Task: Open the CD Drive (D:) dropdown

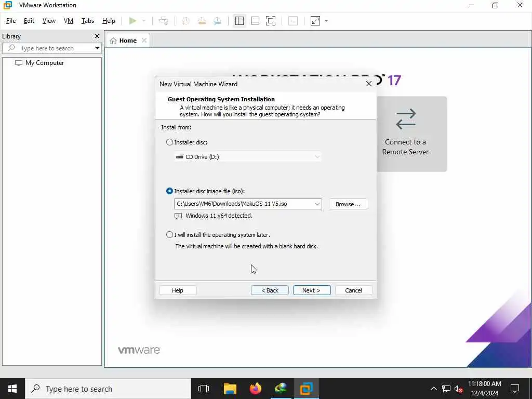Action: pyautogui.click(x=247, y=157)
